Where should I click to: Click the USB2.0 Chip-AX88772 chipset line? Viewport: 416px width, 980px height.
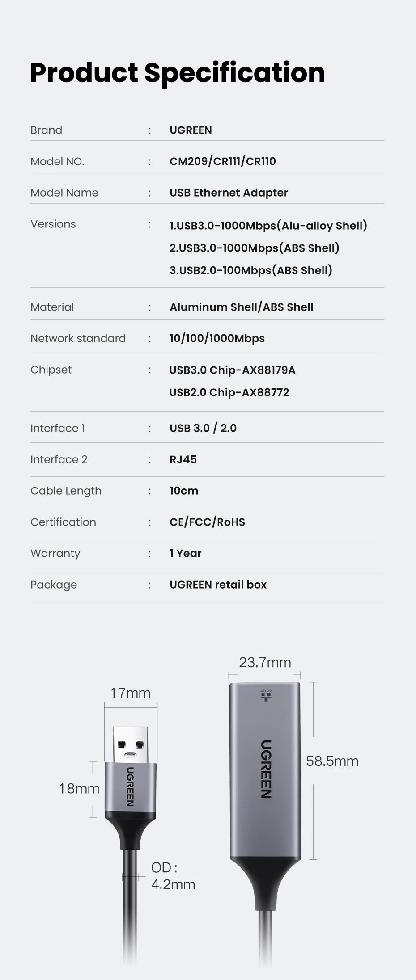pos(229,392)
